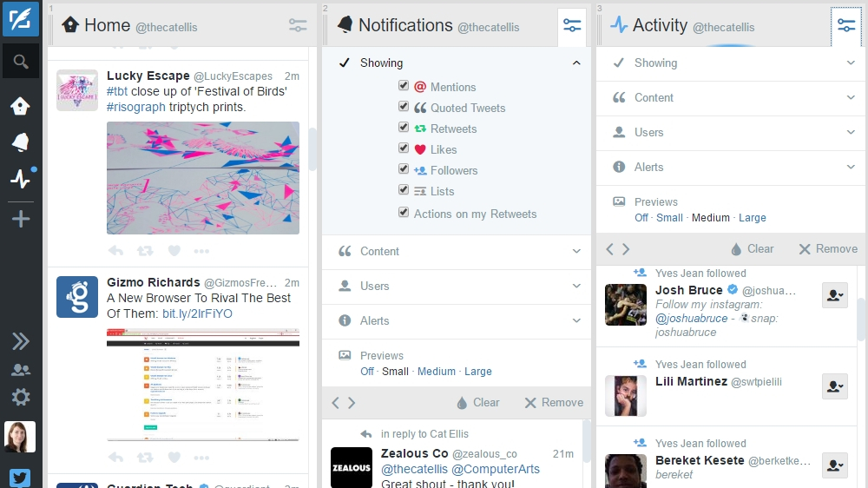This screenshot has height=488, width=868.
Task: Uncheck Actions on my Retweets checkbox
Action: (404, 212)
